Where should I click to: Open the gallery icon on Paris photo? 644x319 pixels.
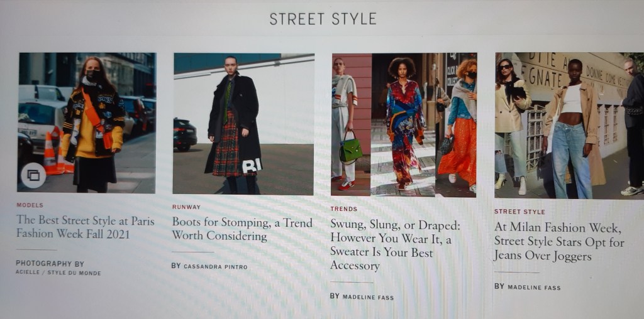point(33,175)
